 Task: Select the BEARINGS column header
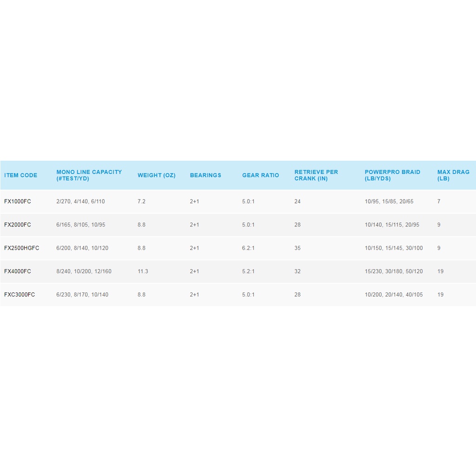(x=205, y=175)
